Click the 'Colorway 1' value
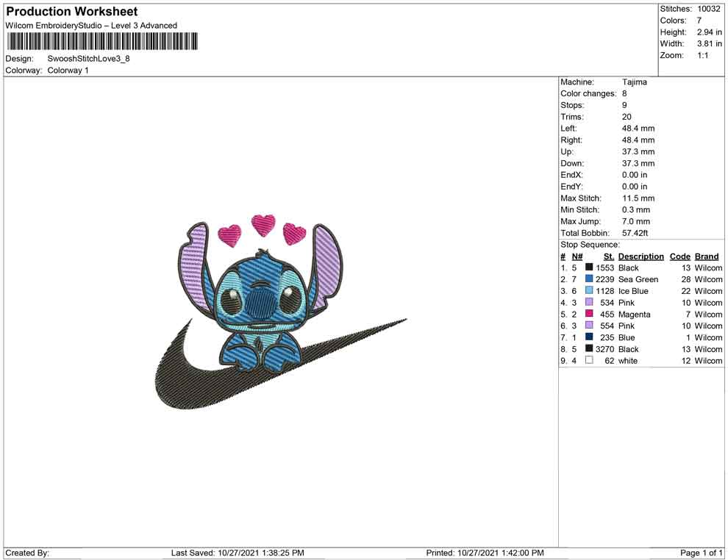This screenshot has height=560, width=728. [68, 71]
